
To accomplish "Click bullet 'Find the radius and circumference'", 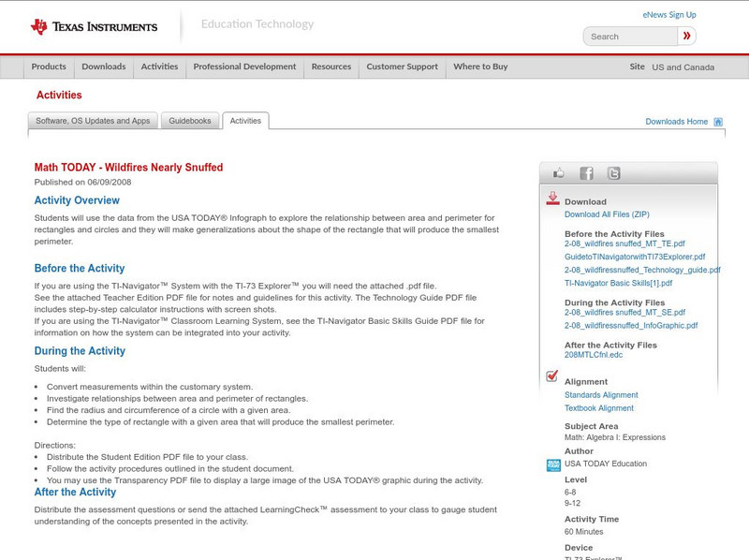I will [169, 410].
